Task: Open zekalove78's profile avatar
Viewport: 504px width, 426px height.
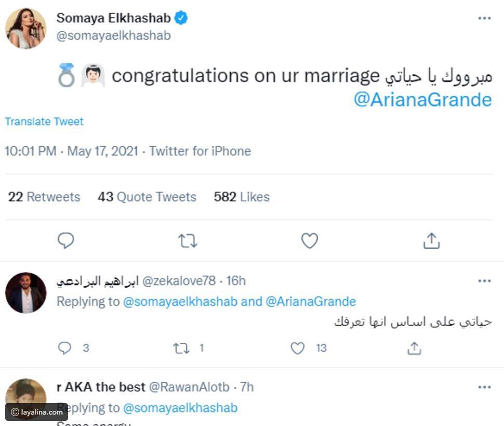Action: tap(26, 293)
